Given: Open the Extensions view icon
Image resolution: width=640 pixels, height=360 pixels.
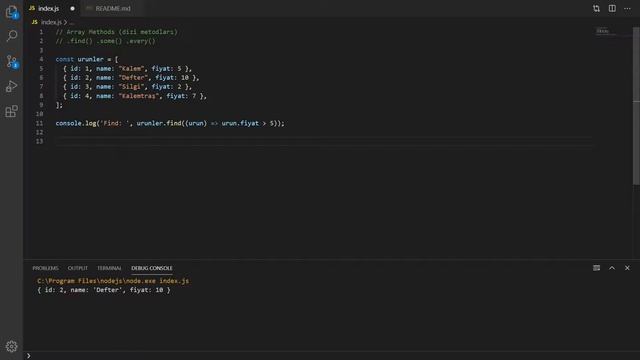Looking at the screenshot, I should pyautogui.click(x=11, y=111).
